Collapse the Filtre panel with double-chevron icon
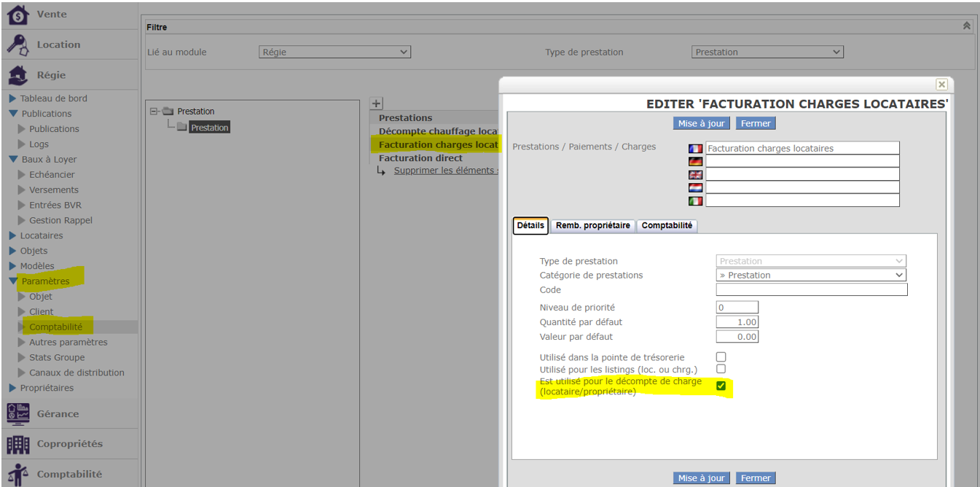The height and width of the screenshot is (487, 980). click(966, 26)
